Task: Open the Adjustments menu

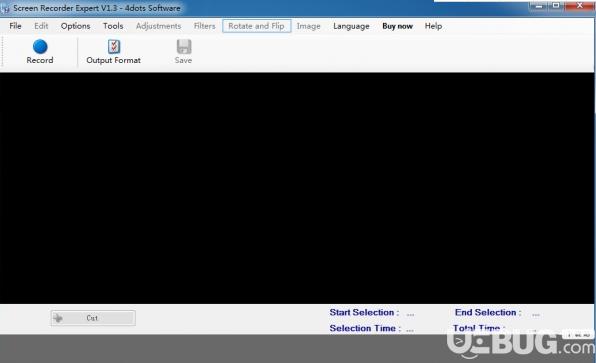Action: [158, 26]
